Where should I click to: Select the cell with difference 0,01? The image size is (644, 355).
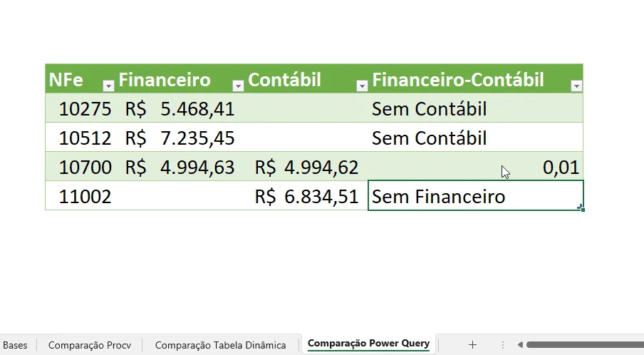(x=476, y=167)
